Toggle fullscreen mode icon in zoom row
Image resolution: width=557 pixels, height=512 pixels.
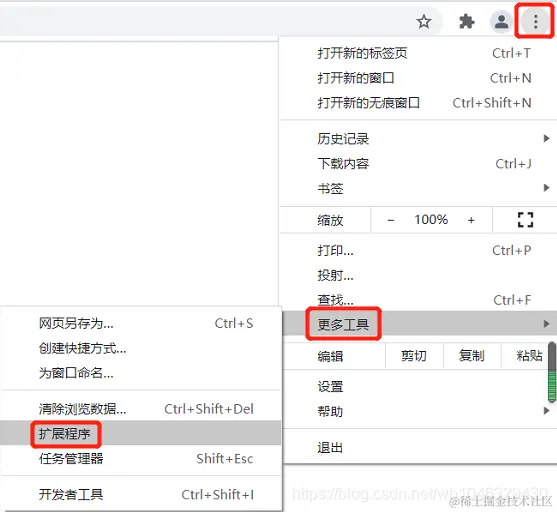[x=525, y=220]
